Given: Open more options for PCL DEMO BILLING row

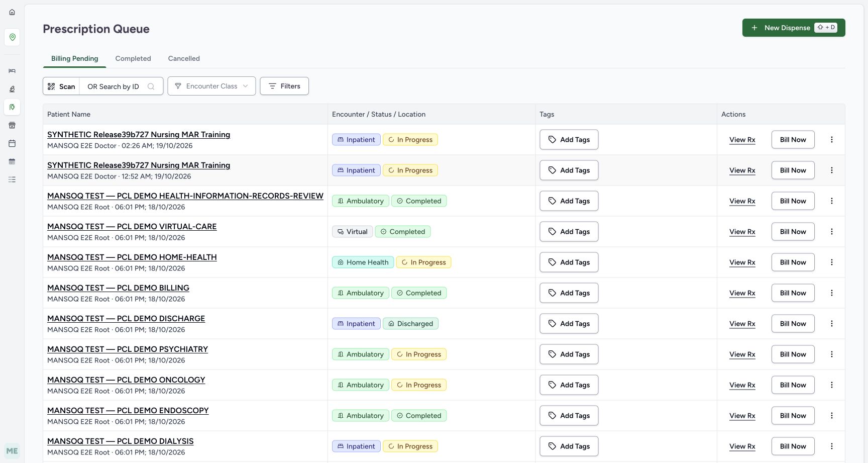Looking at the screenshot, I should coord(832,293).
